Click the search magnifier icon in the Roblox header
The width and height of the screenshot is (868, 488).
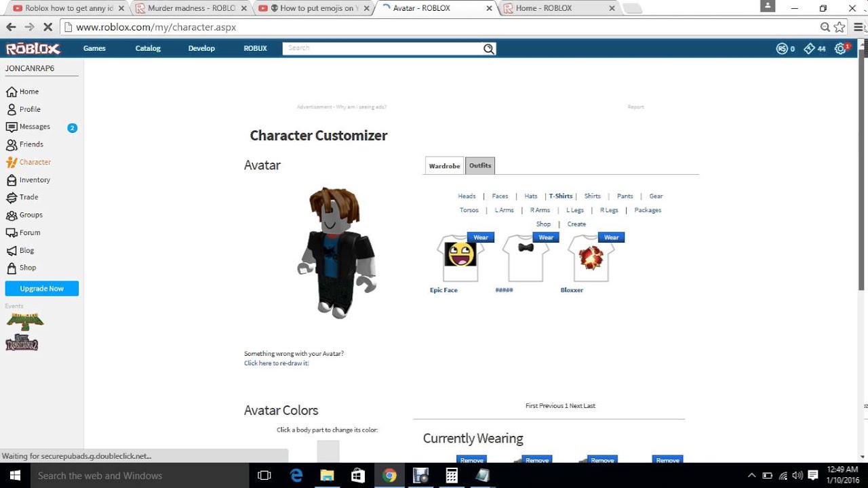489,48
